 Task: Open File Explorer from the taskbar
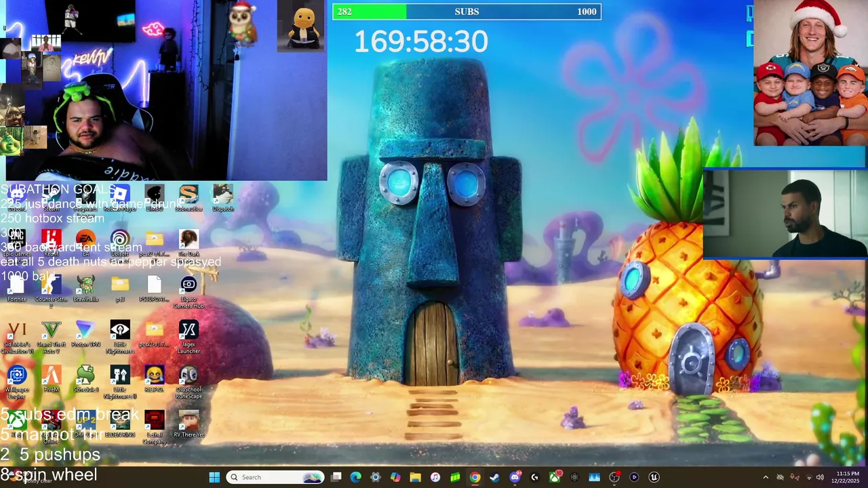415,477
